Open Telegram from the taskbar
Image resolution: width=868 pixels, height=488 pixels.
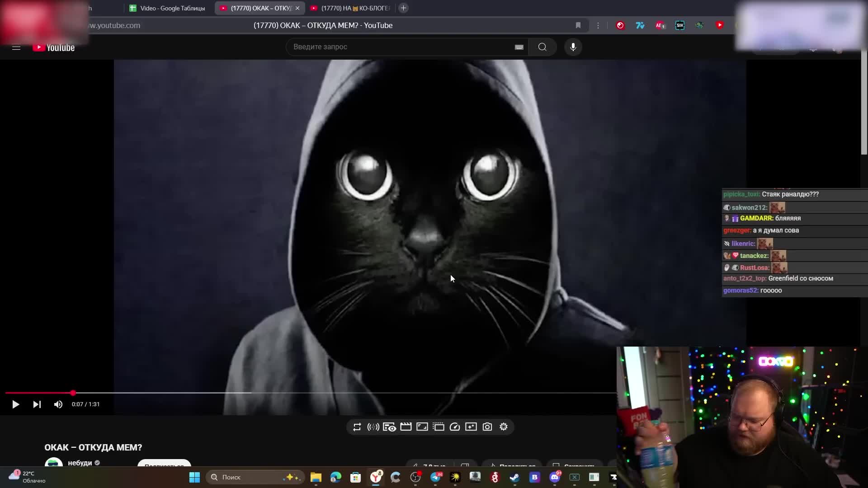pos(436,477)
